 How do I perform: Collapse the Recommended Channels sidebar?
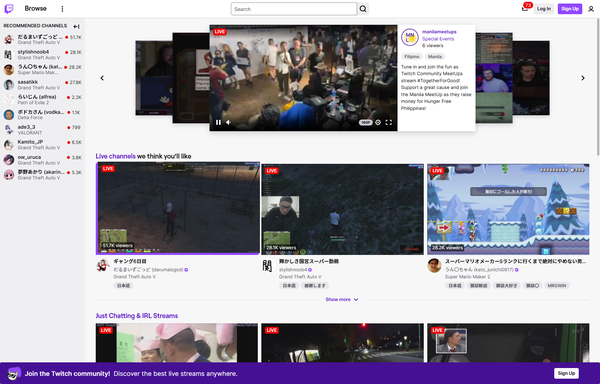tap(77, 26)
